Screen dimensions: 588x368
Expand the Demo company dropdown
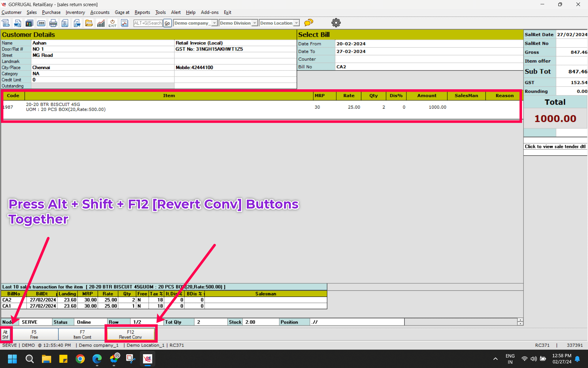point(214,23)
